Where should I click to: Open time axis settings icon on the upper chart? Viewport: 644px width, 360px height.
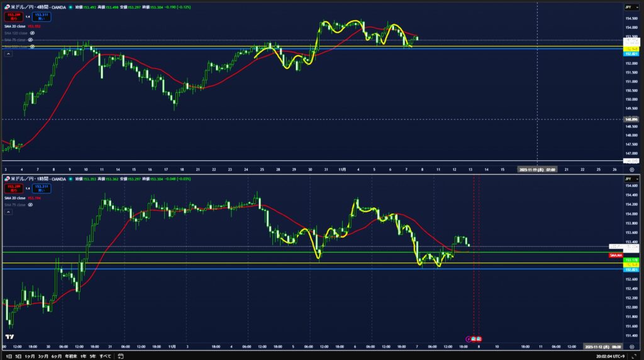pyautogui.click(x=631, y=170)
